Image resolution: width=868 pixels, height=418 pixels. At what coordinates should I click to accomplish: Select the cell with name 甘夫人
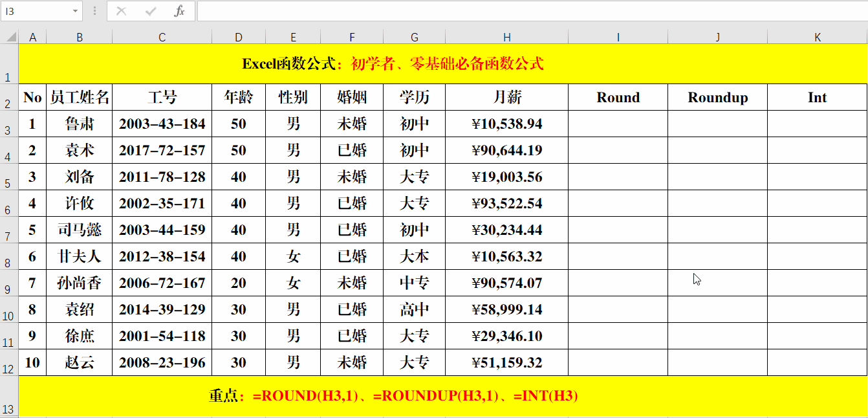[80, 256]
